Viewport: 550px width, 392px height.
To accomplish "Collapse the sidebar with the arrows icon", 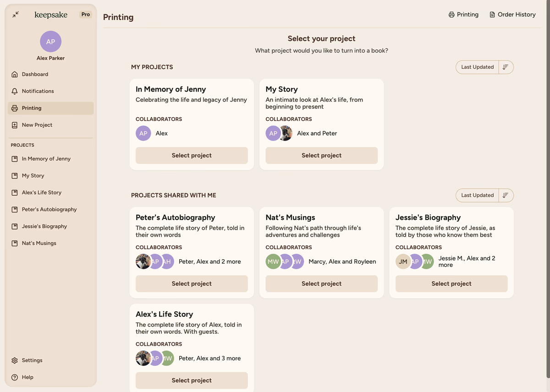I will pos(16,15).
